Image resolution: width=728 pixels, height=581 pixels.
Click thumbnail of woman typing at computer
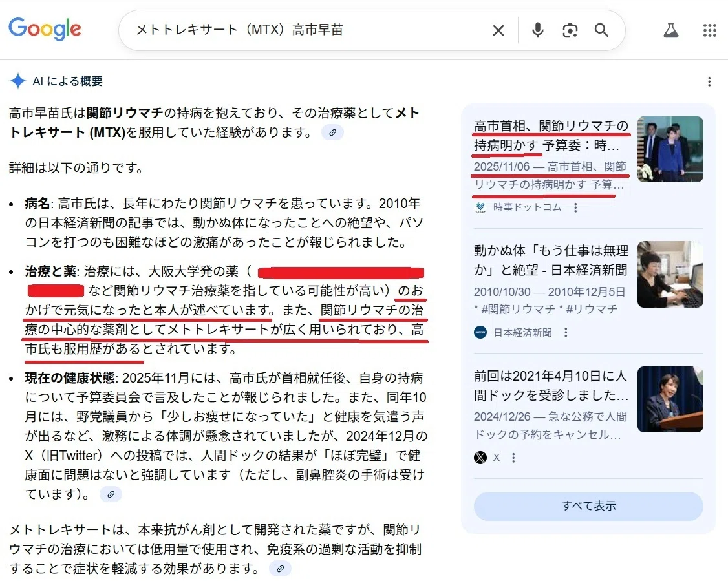pyautogui.click(x=670, y=274)
